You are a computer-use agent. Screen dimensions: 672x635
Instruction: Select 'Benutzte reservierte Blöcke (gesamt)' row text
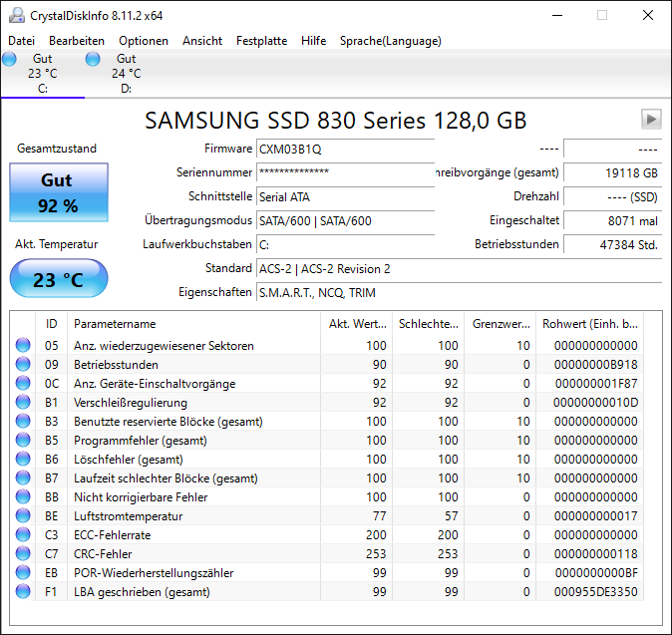(x=168, y=422)
